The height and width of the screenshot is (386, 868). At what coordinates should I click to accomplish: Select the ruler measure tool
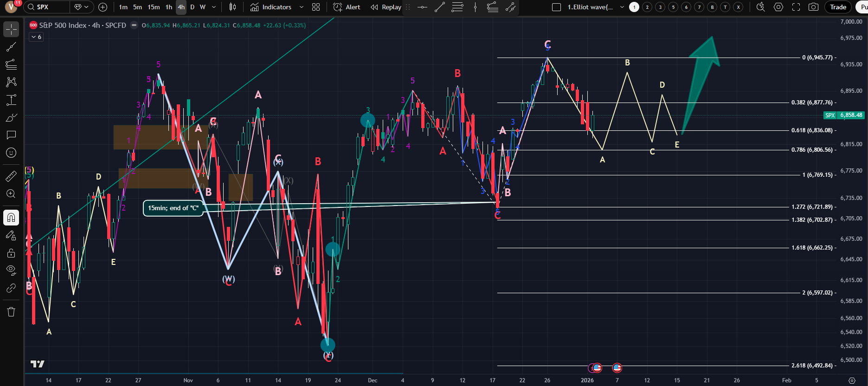[x=11, y=176]
